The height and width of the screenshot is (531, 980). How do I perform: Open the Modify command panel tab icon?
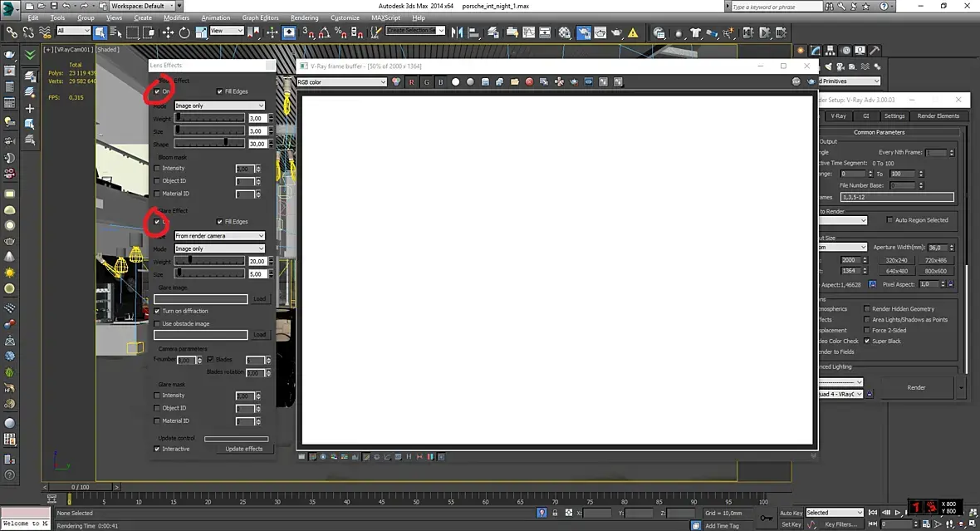pyautogui.click(x=816, y=50)
